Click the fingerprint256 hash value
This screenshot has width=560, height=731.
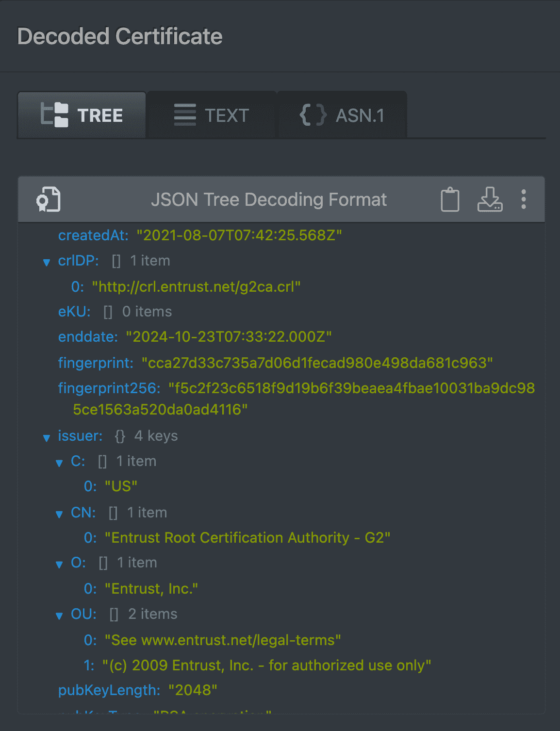pyautogui.click(x=351, y=388)
